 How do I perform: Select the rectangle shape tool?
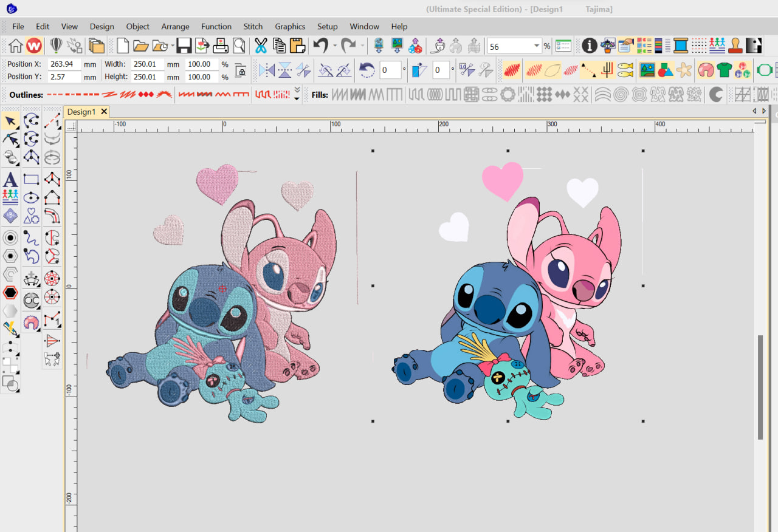click(31, 179)
